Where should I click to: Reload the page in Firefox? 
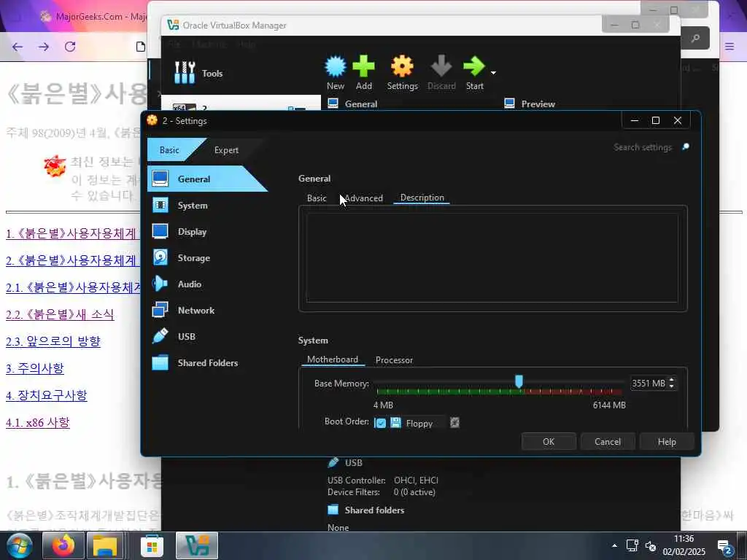(x=70, y=47)
